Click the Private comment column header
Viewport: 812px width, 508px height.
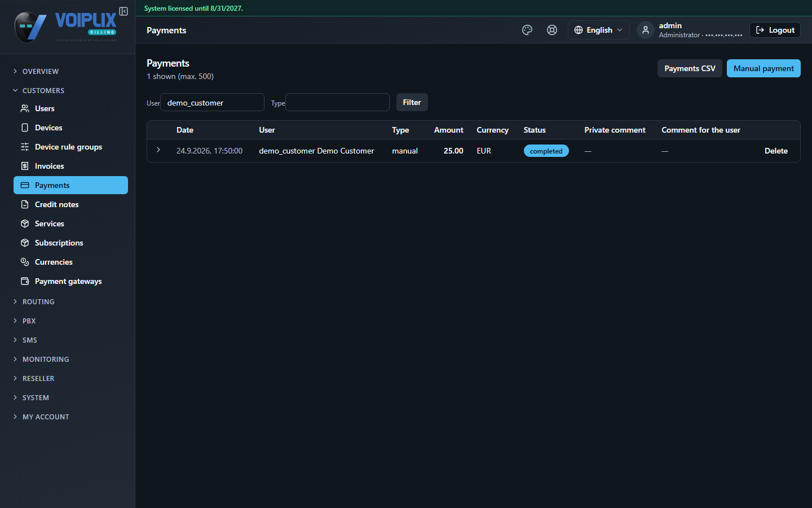615,130
